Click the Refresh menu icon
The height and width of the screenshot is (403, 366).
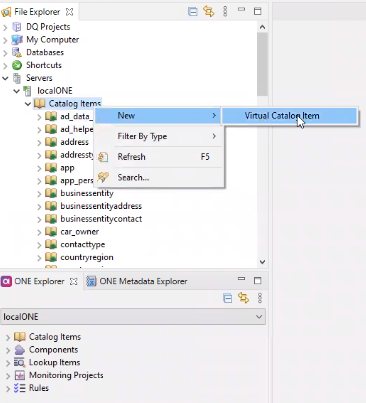click(103, 157)
